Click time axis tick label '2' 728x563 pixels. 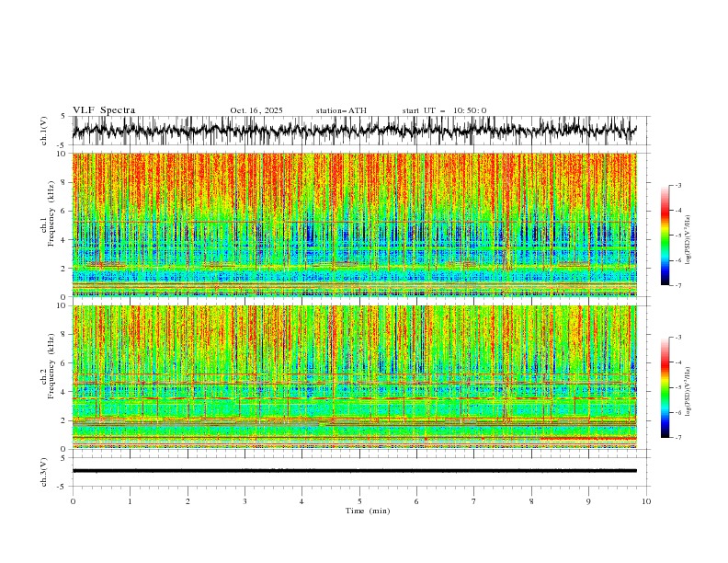point(188,501)
